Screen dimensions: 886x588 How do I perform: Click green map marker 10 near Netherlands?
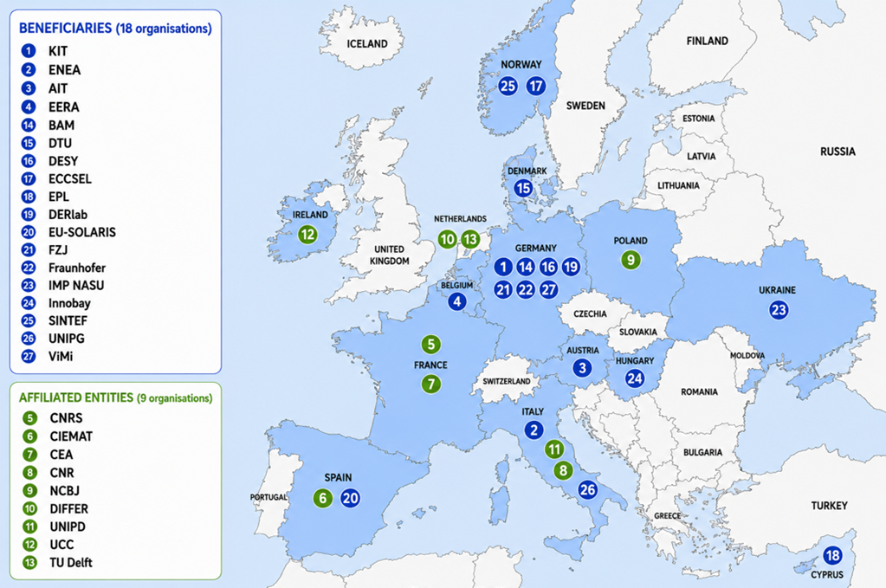point(447,240)
